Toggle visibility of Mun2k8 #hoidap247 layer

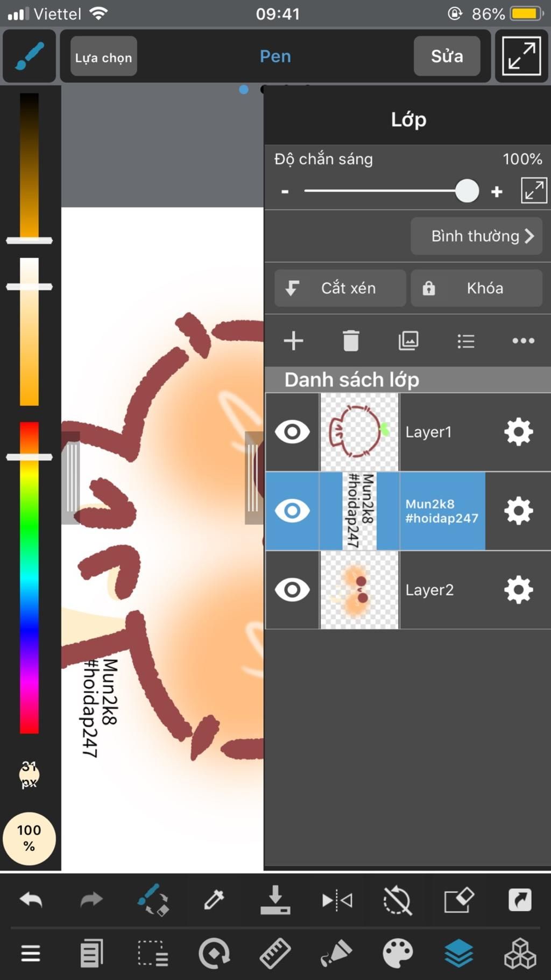tap(292, 511)
